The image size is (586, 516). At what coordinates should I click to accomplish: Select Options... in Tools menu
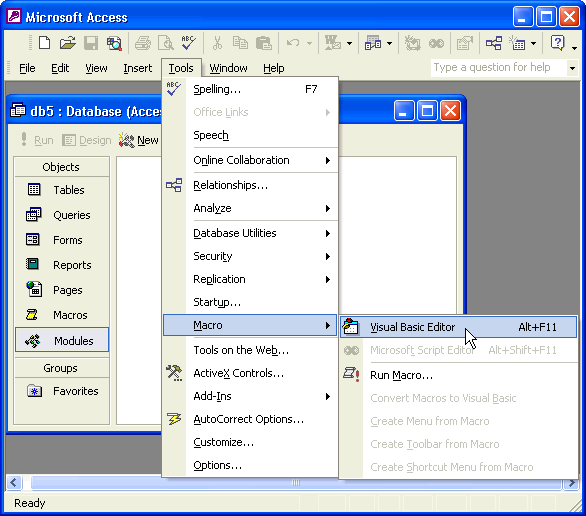(x=250, y=465)
